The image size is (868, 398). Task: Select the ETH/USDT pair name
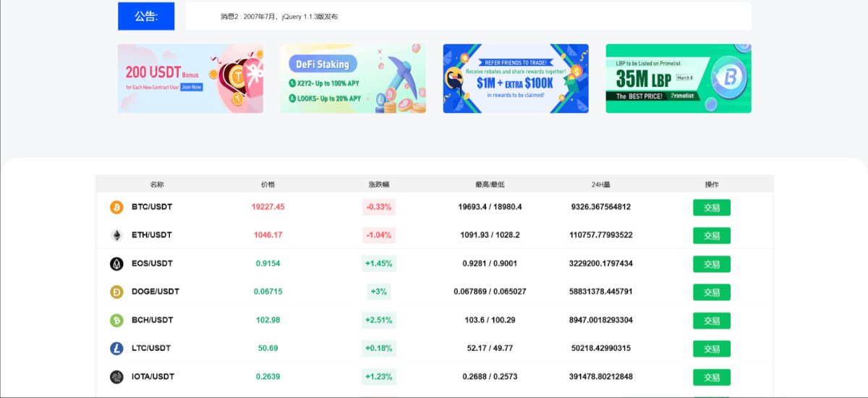click(152, 235)
